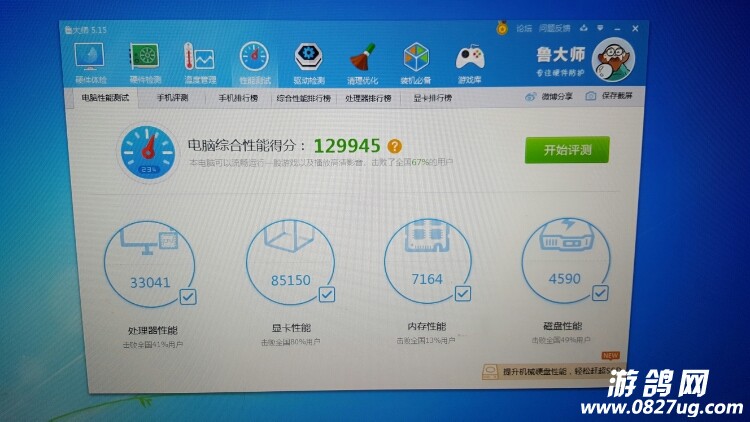Click the 电脑综合性能得分 heading

click(246, 145)
